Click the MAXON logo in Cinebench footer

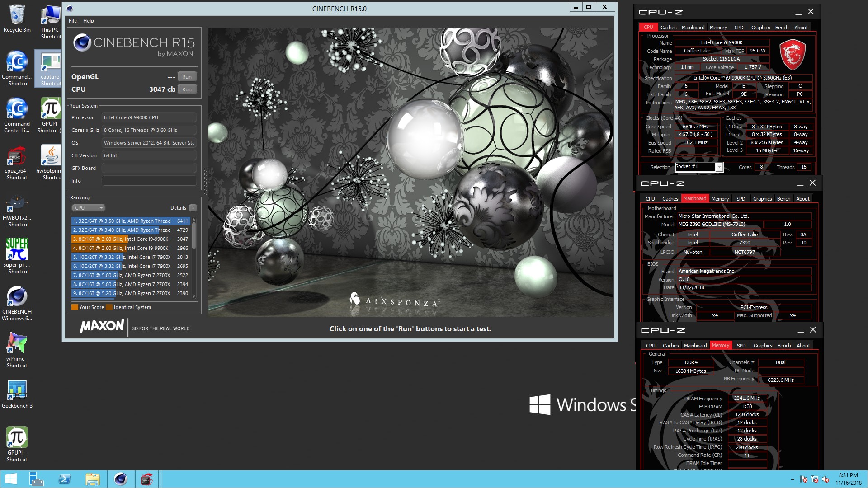(x=102, y=326)
